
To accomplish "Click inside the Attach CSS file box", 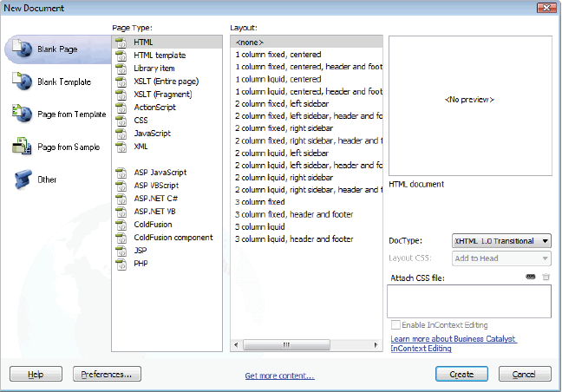I will coord(468,301).
